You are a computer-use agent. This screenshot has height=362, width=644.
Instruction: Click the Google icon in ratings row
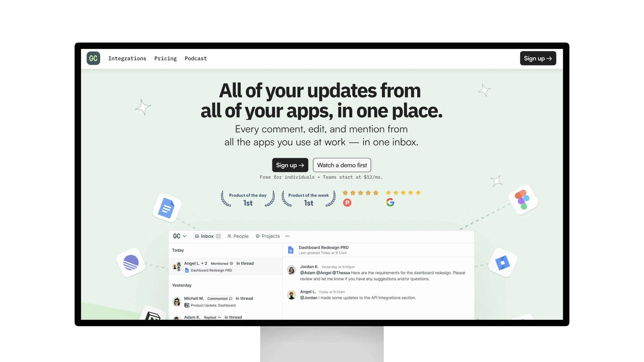pos(390,203)
